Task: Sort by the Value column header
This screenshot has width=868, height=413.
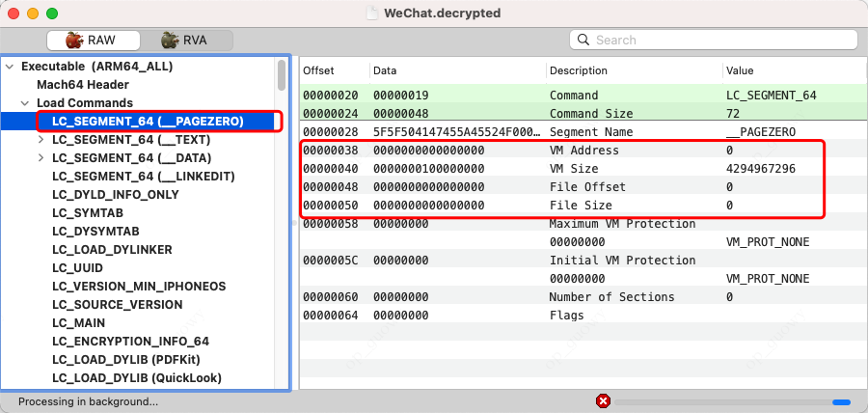Action: click(x=795, y=70)
